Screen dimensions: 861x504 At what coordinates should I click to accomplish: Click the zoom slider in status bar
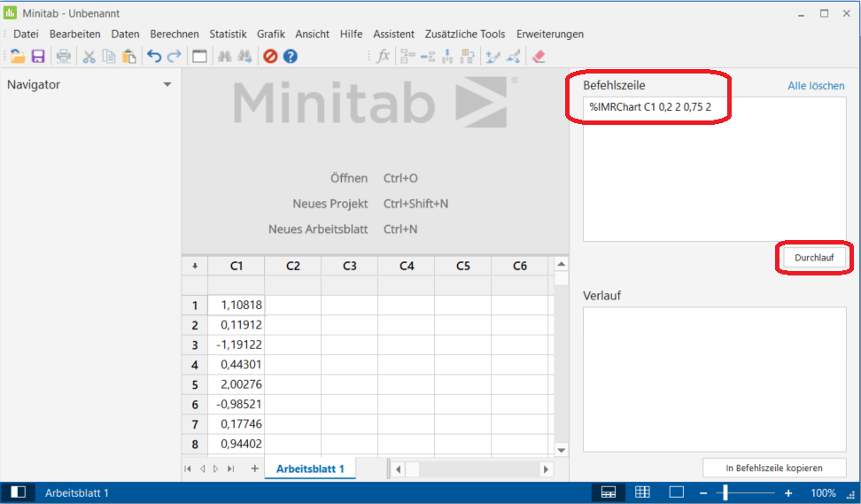pos(725,492)
